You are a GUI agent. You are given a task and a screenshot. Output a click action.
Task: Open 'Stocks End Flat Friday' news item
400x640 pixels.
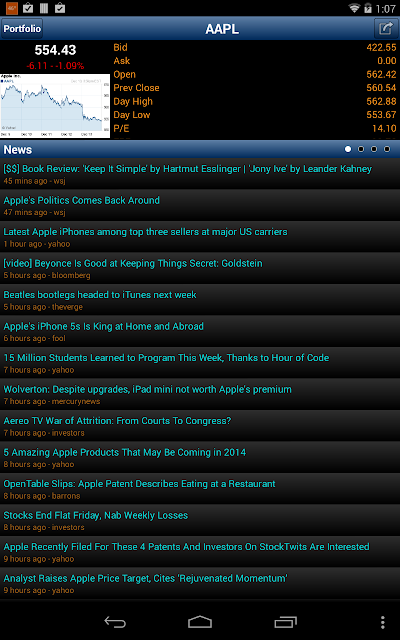[200, 520]
